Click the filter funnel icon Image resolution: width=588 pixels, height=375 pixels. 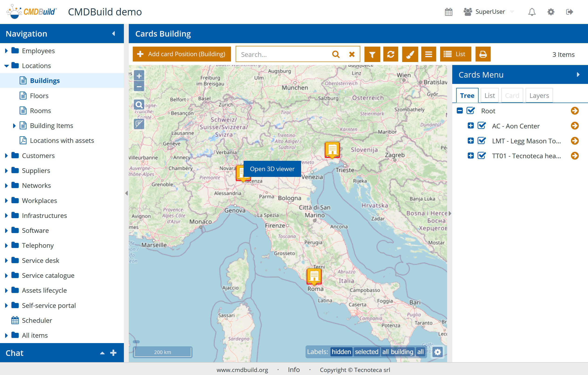[x=372, y=54]
